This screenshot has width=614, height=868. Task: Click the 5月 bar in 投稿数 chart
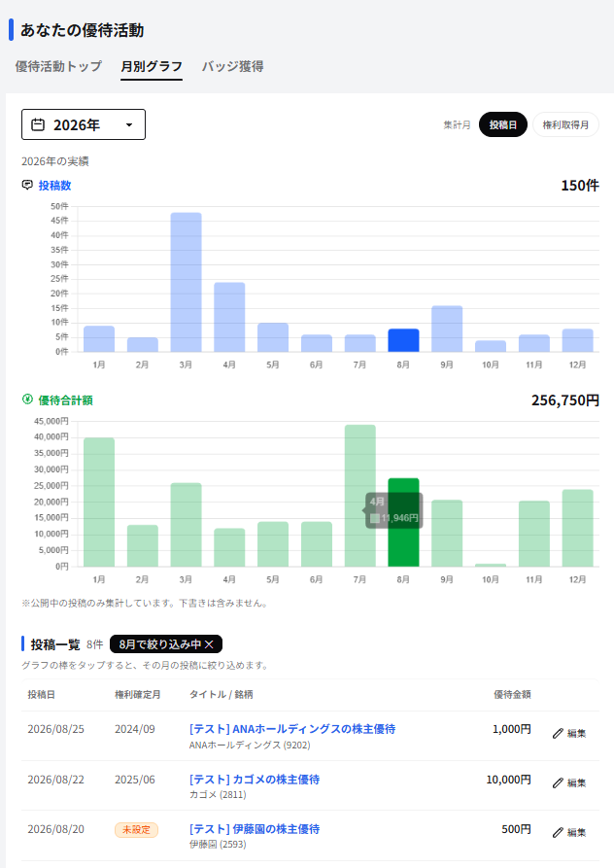273,337
